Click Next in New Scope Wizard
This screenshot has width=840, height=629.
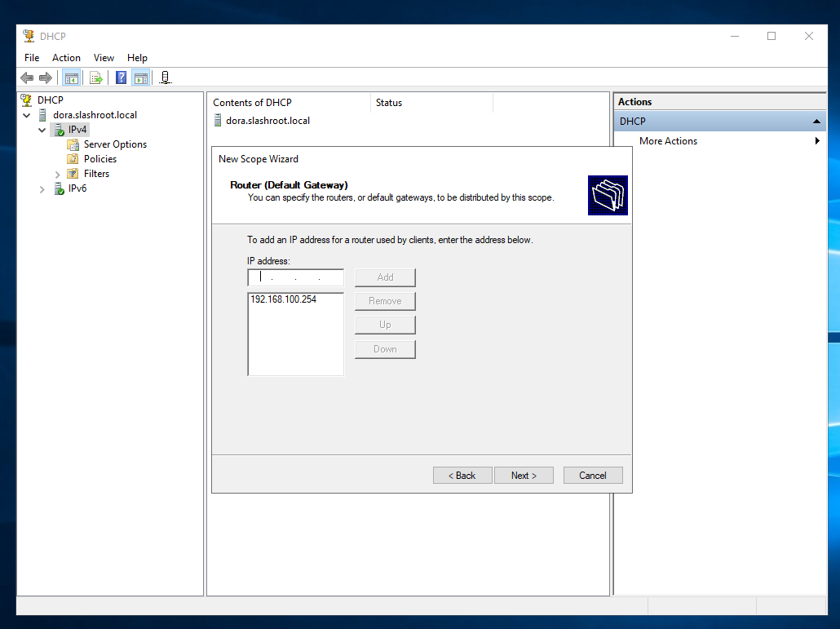pos(524,476)
